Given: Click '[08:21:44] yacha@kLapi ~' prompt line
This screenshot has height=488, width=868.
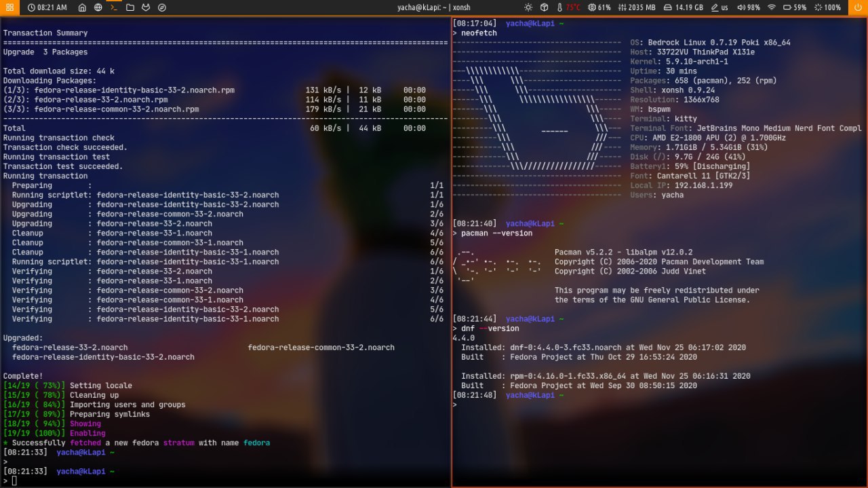Looking at the screenshot, I should [508, 318].
